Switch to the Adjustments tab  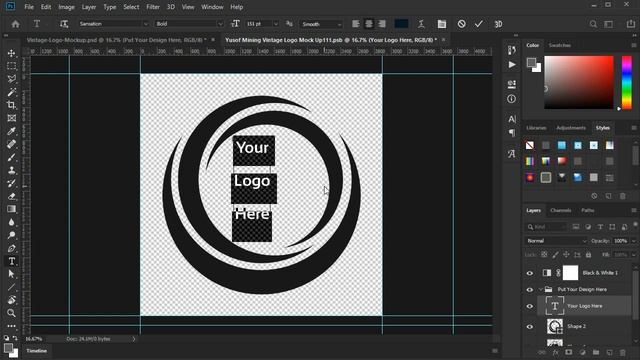(x=571, y=128)
